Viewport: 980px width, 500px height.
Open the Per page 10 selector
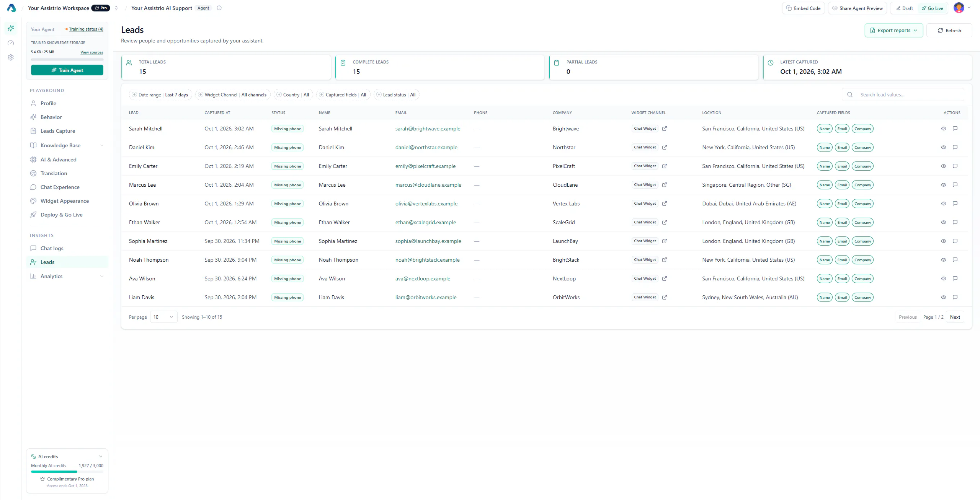point(163,317)
